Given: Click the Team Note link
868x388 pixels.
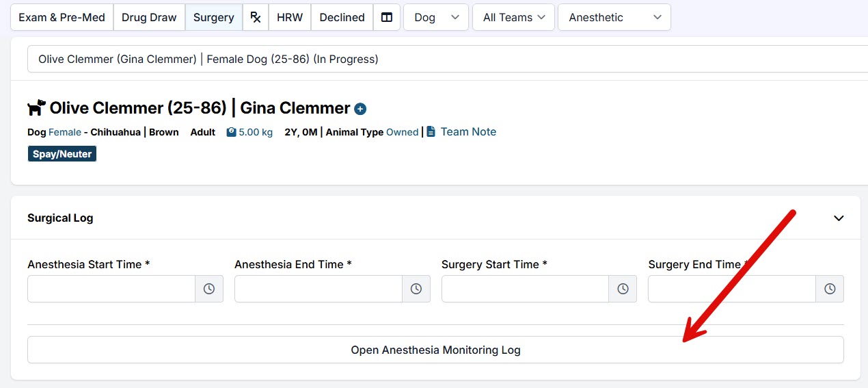Looking at the screenshot, I should click(x=468, y=131).
